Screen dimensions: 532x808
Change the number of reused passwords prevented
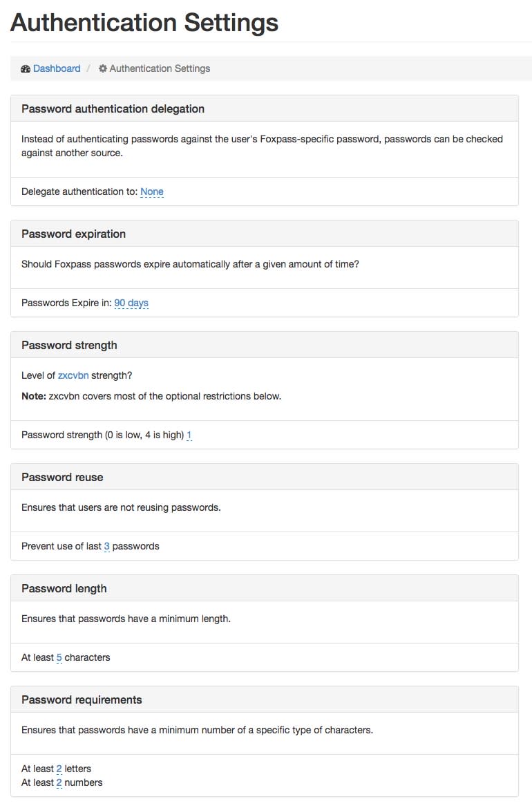tap(106, 546)
